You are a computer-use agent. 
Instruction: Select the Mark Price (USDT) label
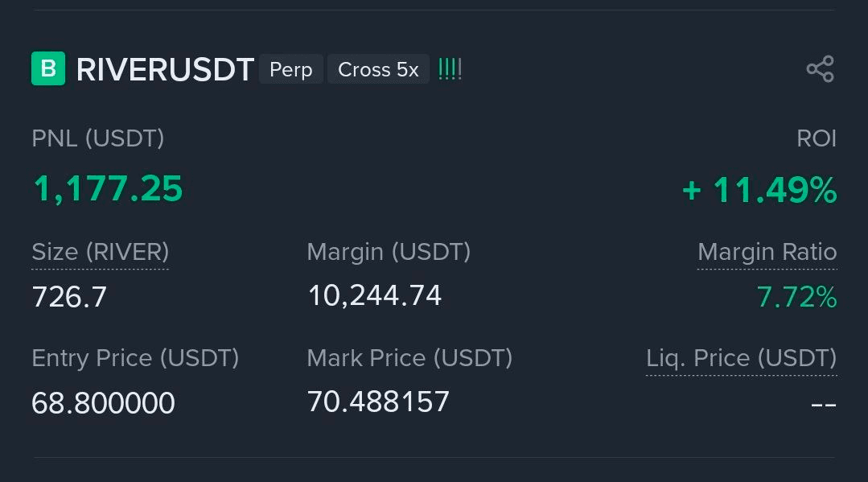409,358
